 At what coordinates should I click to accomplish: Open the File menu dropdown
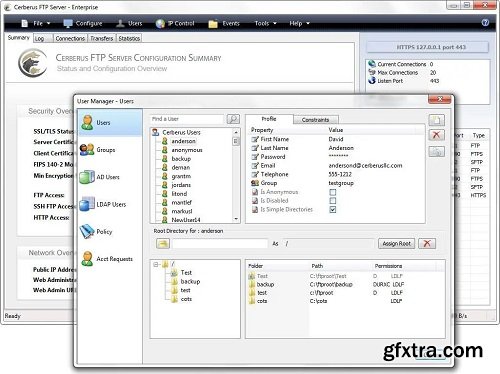pyautogui.click(x=36, y=23)
